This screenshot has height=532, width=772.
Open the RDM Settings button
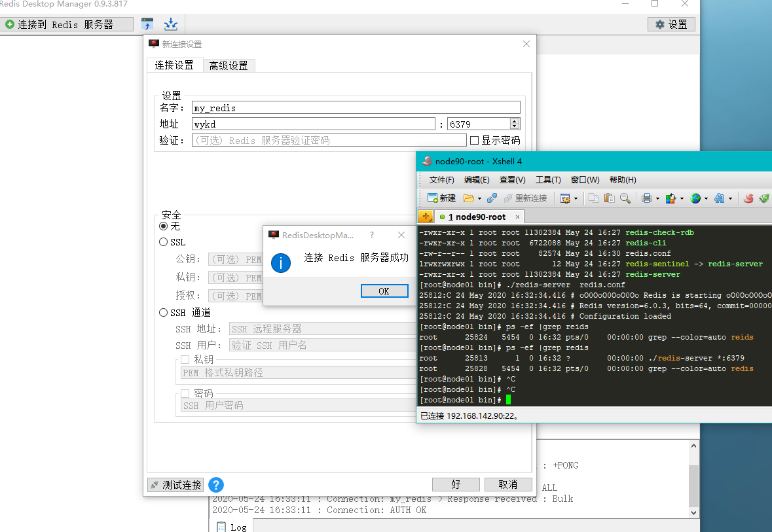pyautogui.click(x=671, y=24)
